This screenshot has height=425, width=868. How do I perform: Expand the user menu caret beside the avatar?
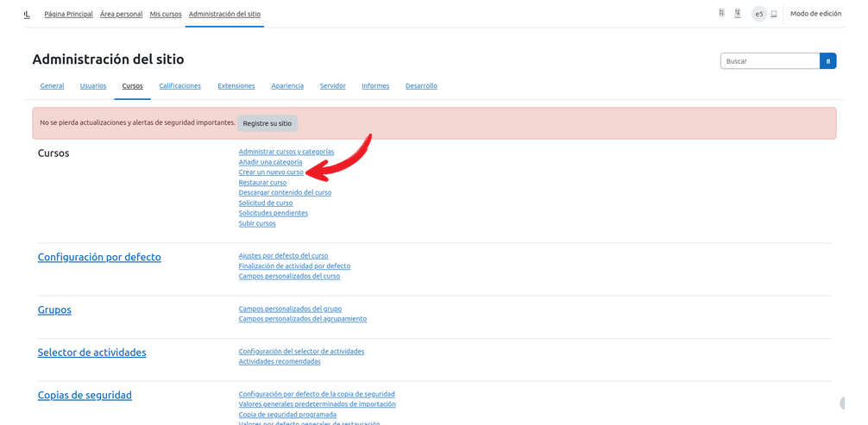[x=774, y=14]
